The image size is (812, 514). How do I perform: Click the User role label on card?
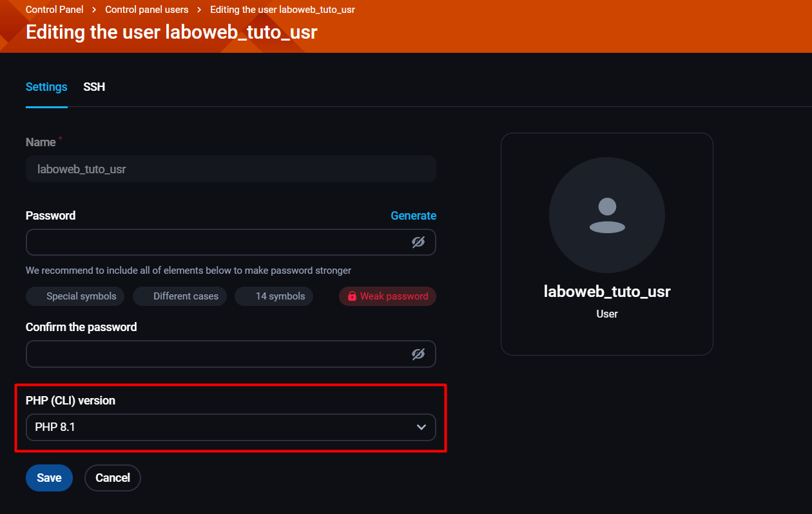(x=607, y=314)
